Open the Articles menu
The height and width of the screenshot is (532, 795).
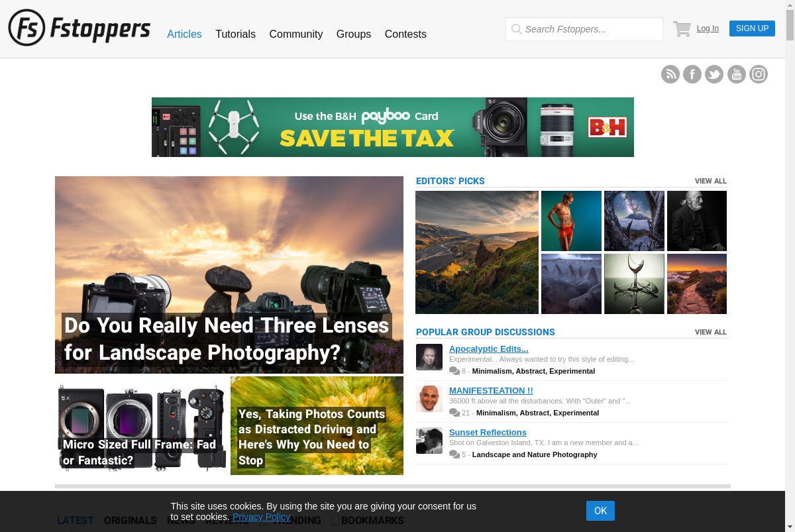pyautogui.click(x=184, y=34)
